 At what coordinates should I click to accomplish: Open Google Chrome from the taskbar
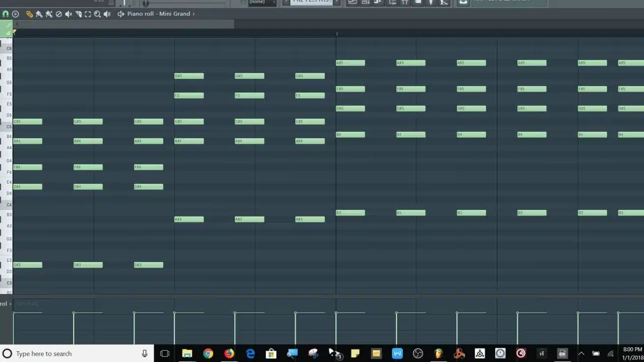coord(208,354)
